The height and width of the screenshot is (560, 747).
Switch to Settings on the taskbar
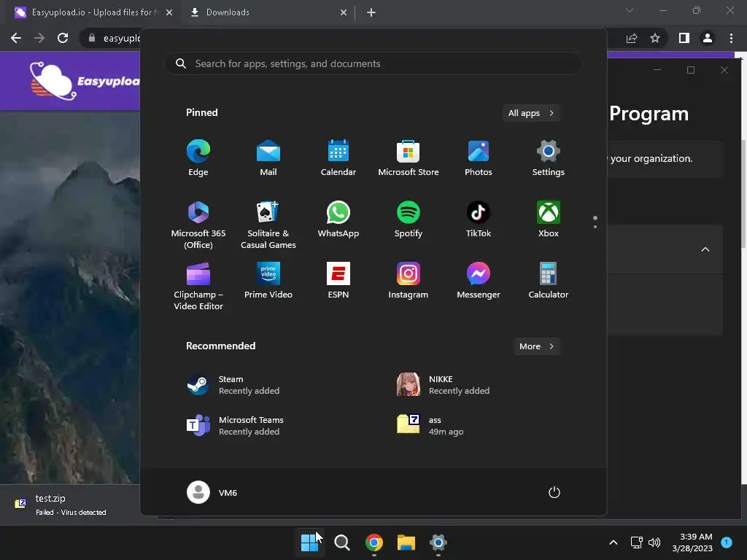(438, 542)
